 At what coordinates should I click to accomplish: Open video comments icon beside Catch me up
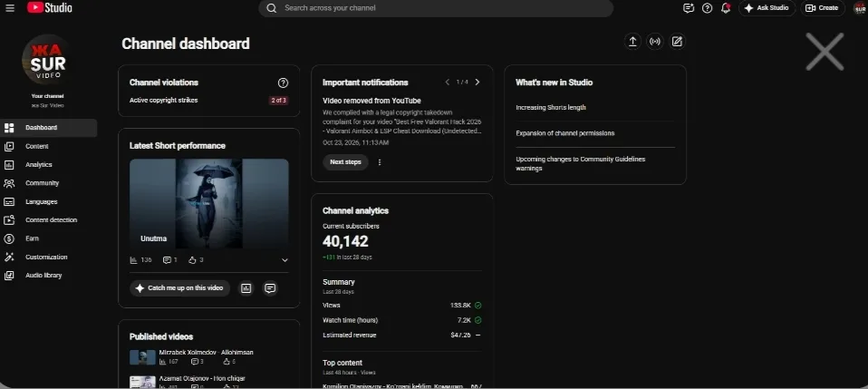click(270, 288)
